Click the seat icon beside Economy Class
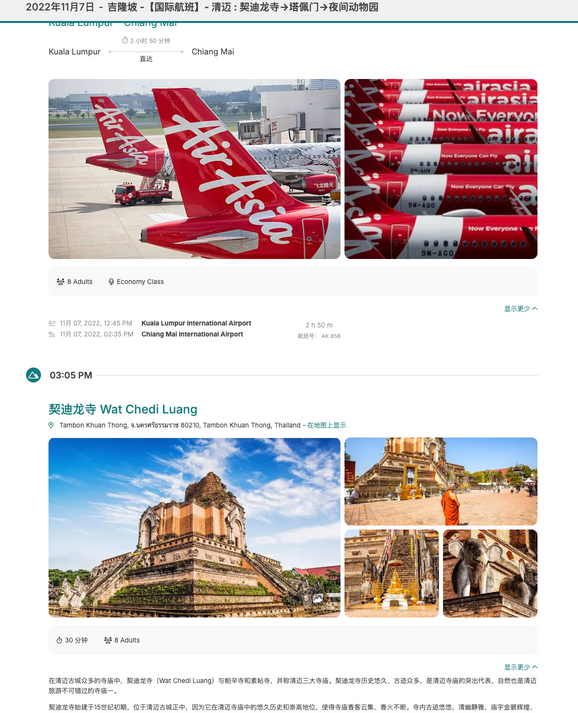This screenshot has height=713, width=578. click(x=111, y=282)
